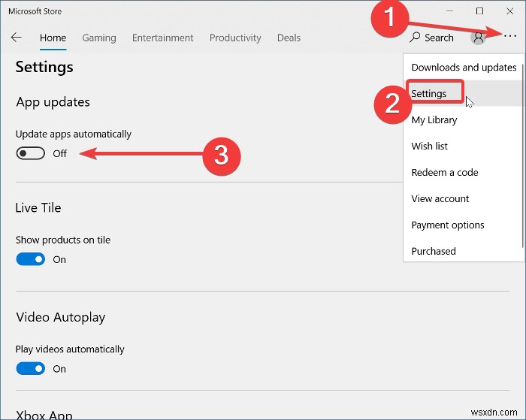Go back using the back arrow
The image size is (526, 420).
click(x=16, y=38)
